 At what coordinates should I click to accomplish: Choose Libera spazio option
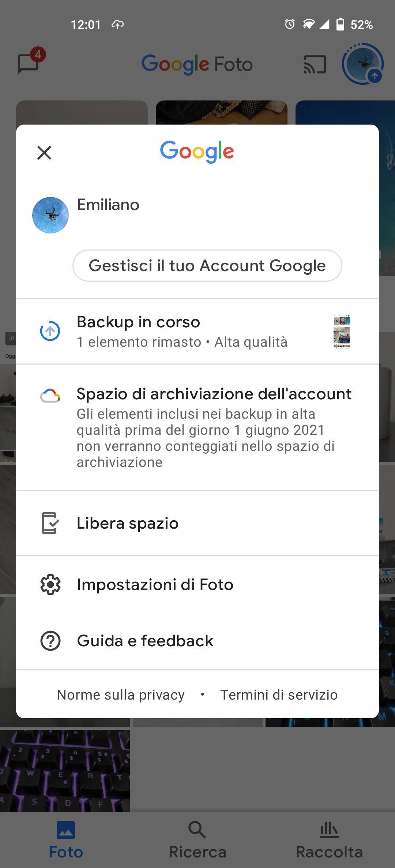click(x=128, y=523)
